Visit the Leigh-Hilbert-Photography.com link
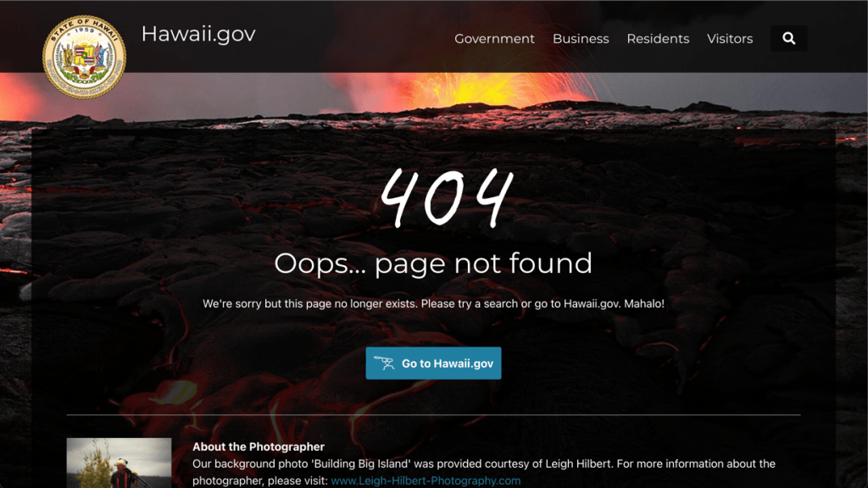 coord(426,480)
